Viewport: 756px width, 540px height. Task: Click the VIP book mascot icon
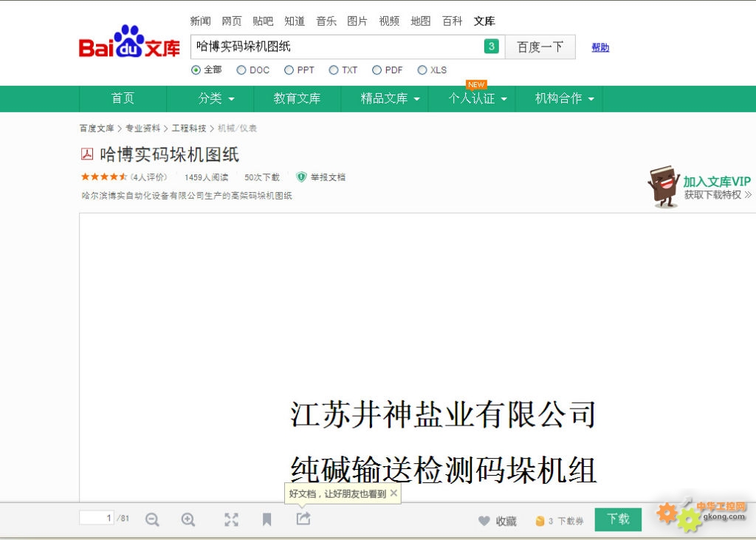click(664, 187)
